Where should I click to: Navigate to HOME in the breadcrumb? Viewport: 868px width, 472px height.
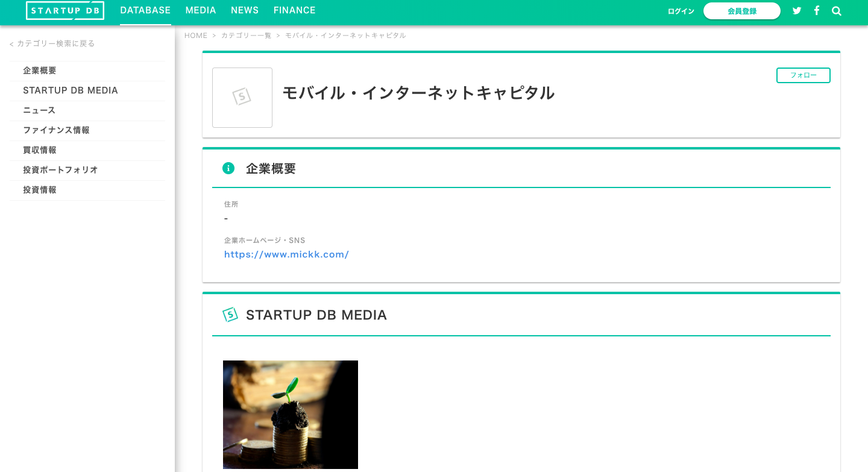pos(196,35)
